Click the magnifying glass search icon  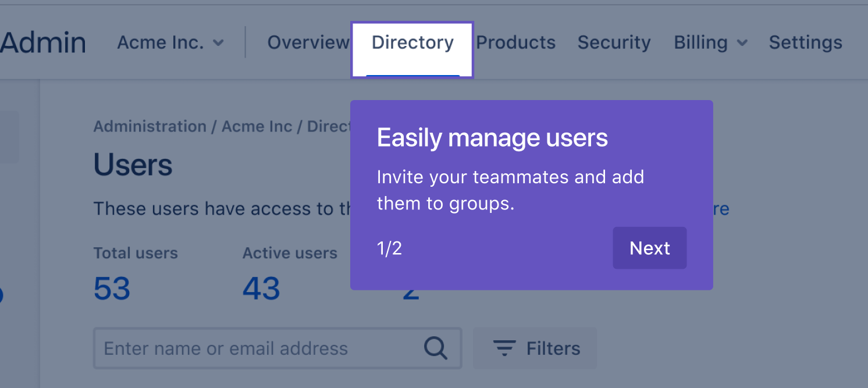point(435,348)
